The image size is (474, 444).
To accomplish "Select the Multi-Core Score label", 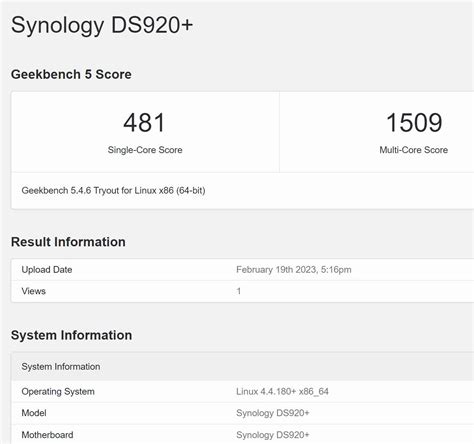I will tap(414, 150).
